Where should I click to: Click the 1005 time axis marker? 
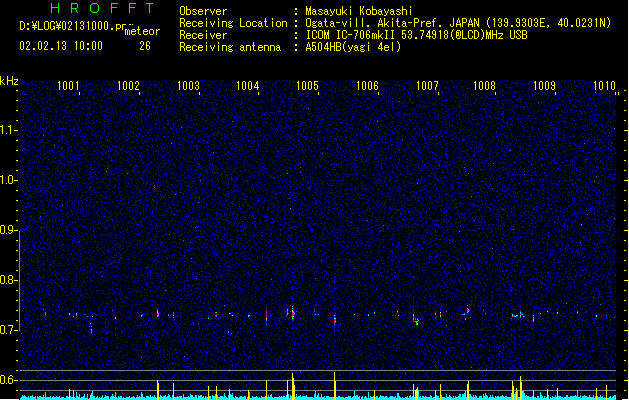click(307, 85)
